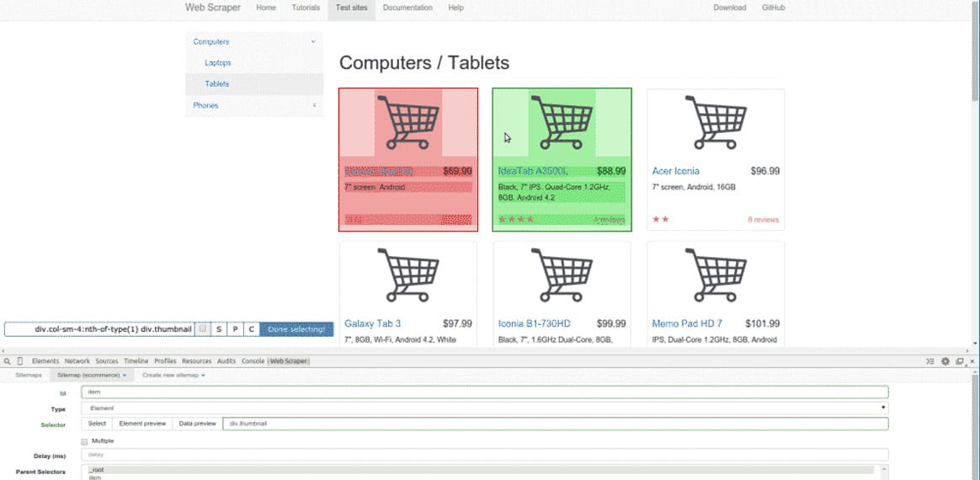Open the DevTools console drawer icon
980x480 pixels.
coord(930,361)
